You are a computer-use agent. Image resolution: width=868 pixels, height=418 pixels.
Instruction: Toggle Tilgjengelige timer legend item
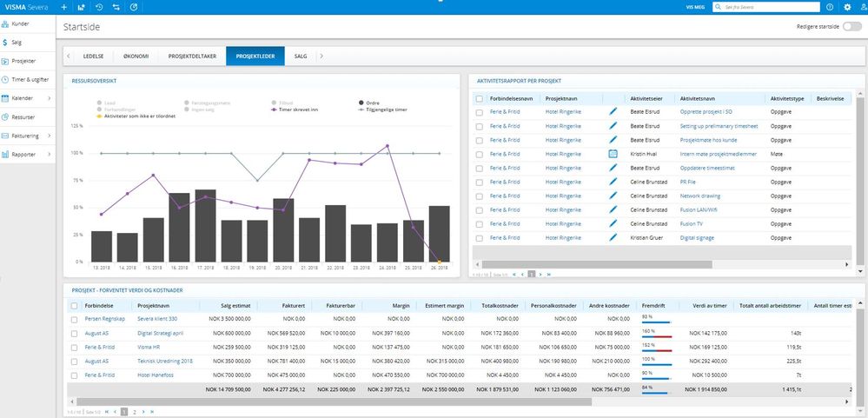pos(382,109)
